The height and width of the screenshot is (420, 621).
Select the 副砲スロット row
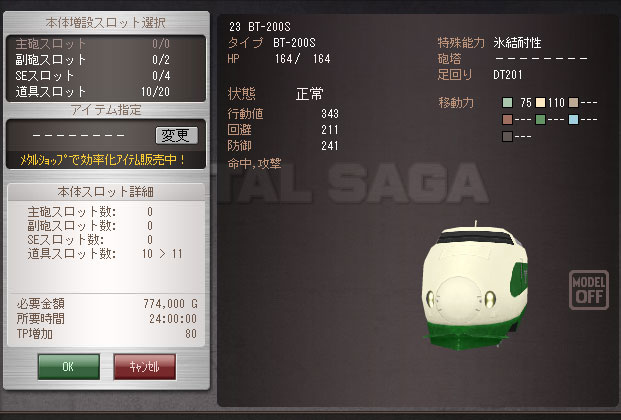click(106, 60)
